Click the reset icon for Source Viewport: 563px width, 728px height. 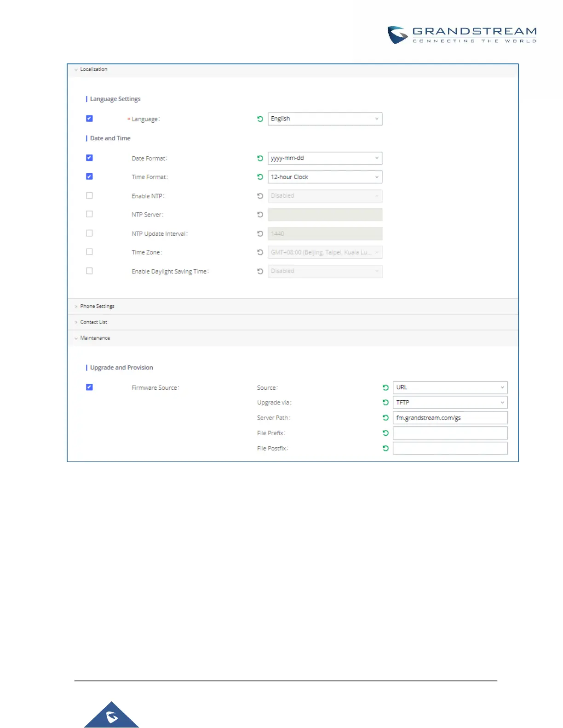(x=385, y=387)
